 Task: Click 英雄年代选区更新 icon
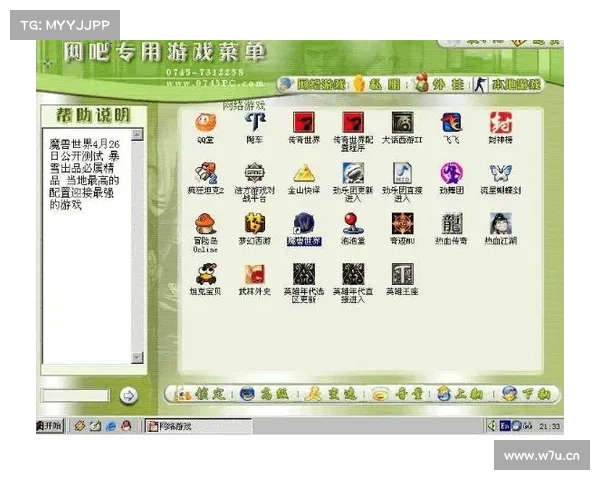pyautogui.click(x=304, y=274)
